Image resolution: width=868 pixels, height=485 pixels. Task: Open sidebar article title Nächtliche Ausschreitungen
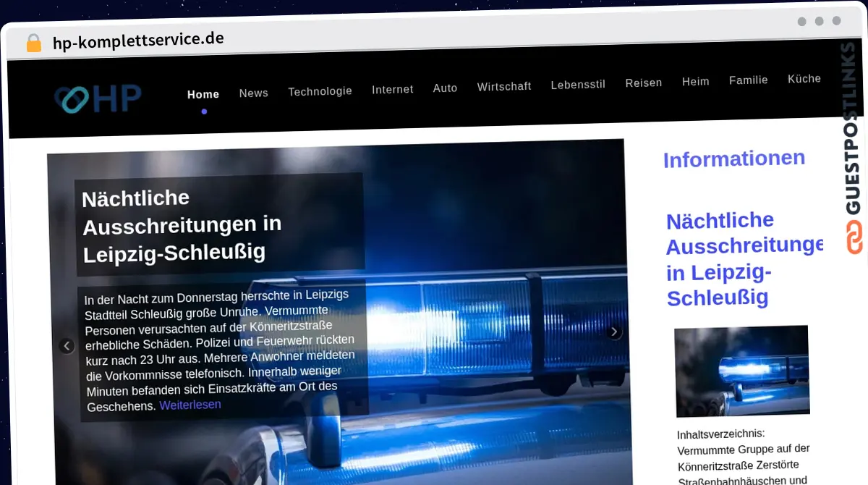(744, 259)
